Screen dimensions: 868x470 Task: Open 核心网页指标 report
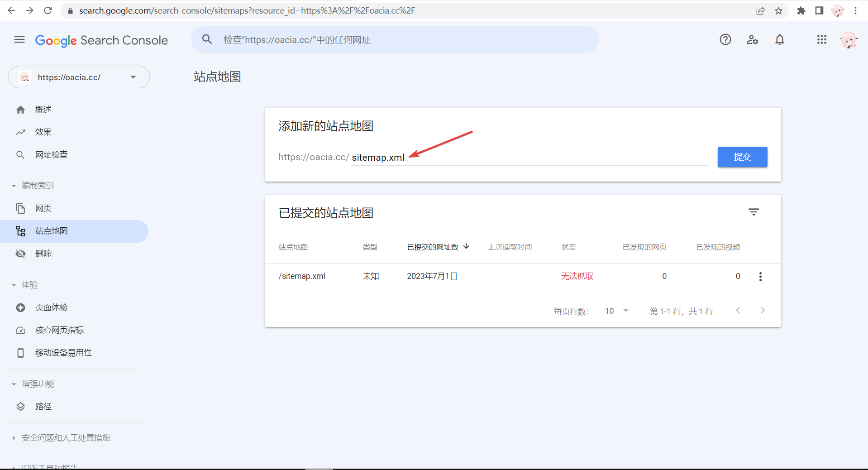tap(59, 330)
